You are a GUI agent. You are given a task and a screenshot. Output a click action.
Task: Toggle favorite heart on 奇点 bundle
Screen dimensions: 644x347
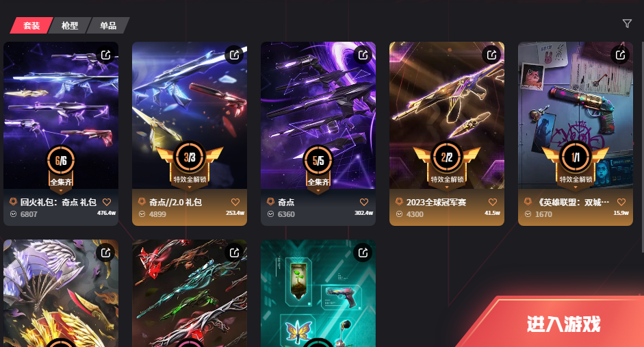coord(364,202)
